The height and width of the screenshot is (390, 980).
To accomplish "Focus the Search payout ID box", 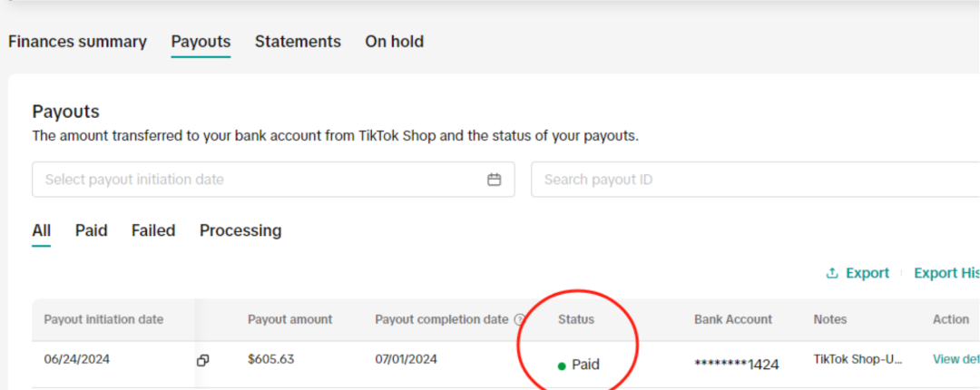I will [x=753, y=180].
